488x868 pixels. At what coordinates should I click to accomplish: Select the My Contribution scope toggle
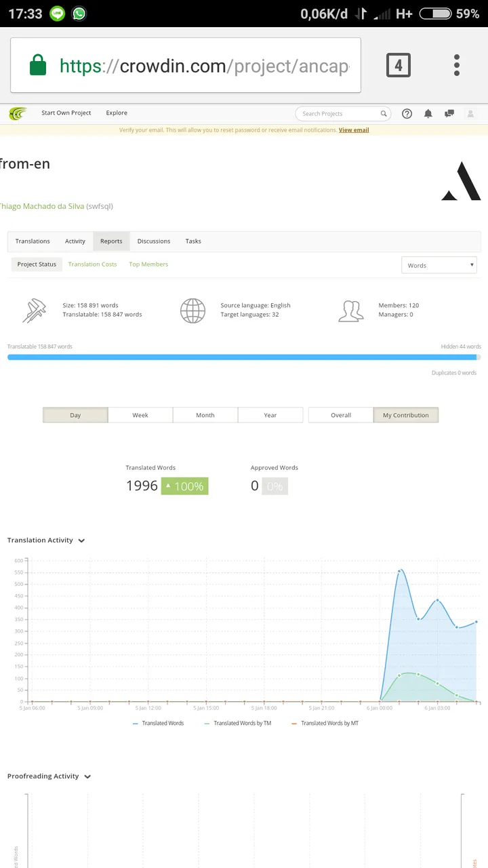pos(406,415)
